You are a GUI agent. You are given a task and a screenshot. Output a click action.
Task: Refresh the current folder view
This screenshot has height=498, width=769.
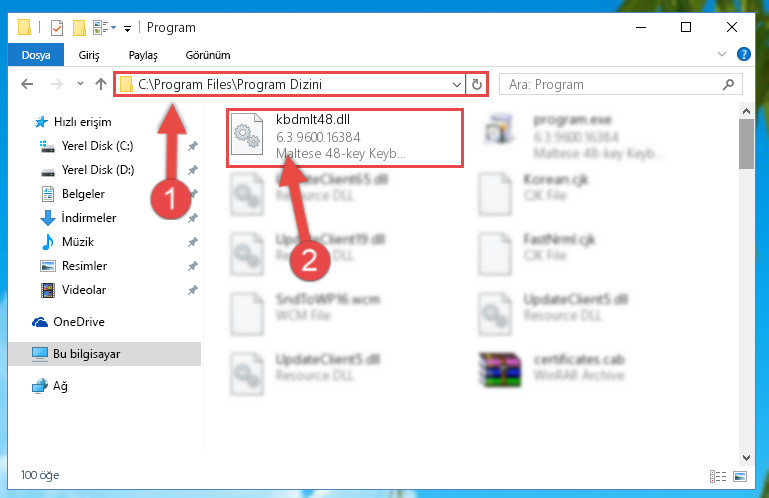click(x=477, y=84)
